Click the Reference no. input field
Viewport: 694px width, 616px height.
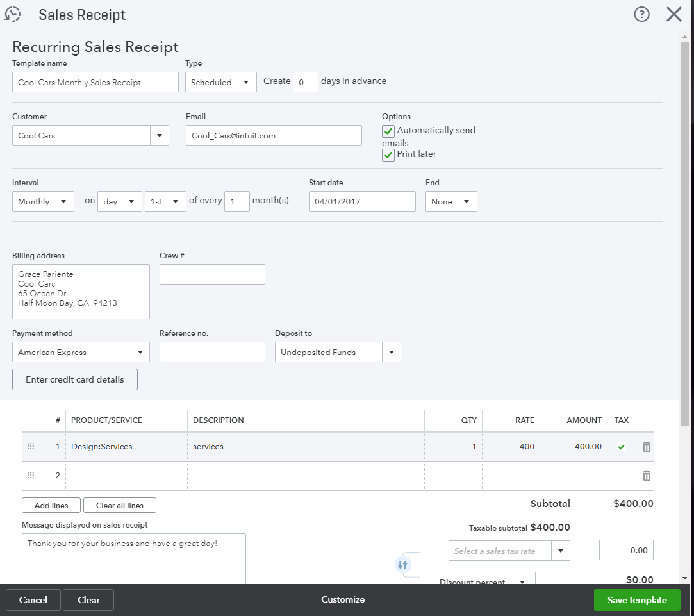[x=212, y=352]
